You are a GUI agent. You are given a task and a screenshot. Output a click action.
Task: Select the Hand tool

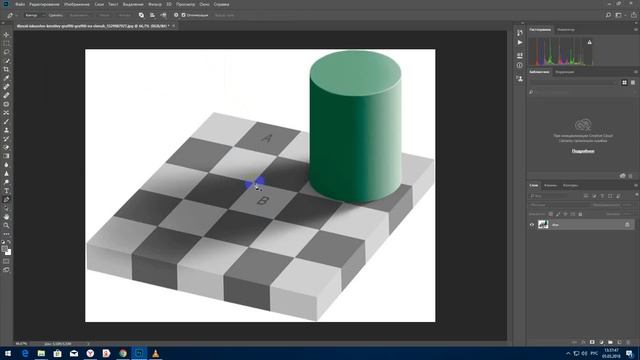pyautogui.click(x=6, y=217)
